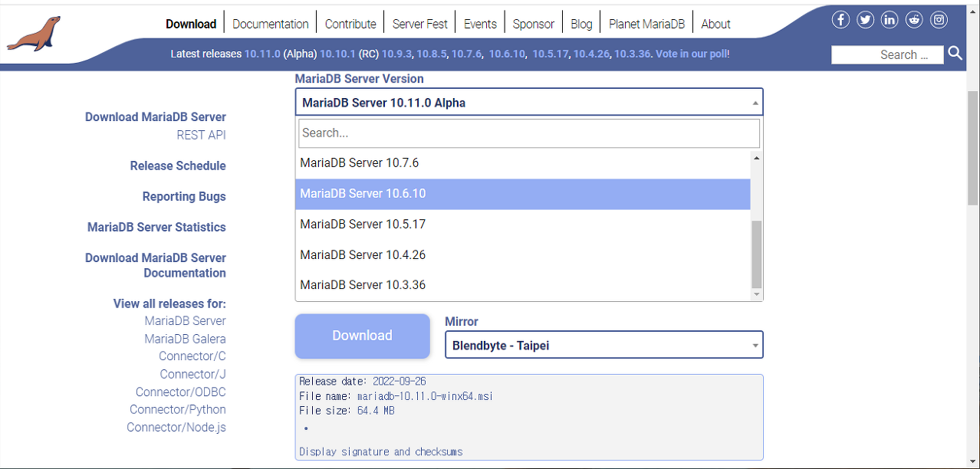This screenshot has width=980, height=469.
Task: Click the Vote in our poll link
Action: pos(692,54)
